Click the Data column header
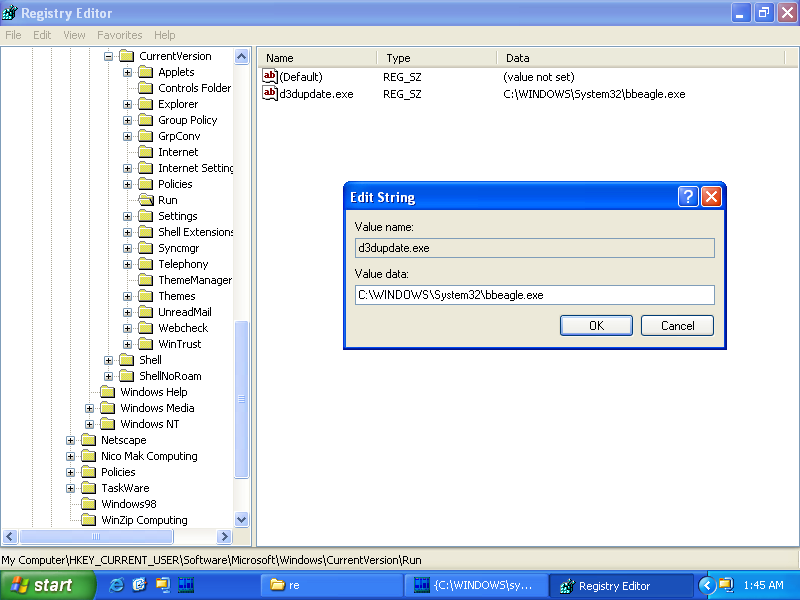This screenshot has height=600, width=800. pyautogui.click(x=640, y=58)
